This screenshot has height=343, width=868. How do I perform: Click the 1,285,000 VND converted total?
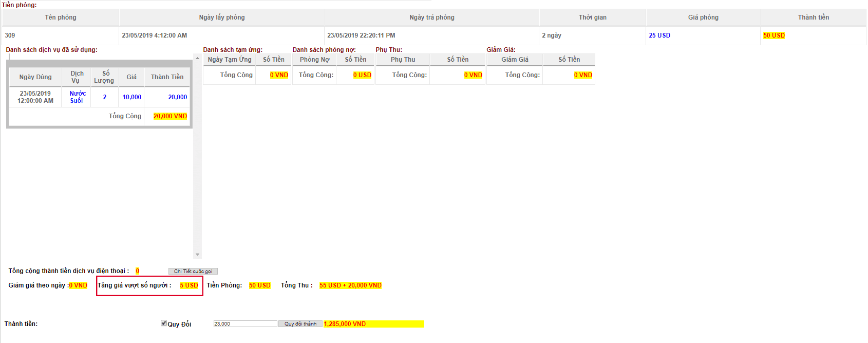[345, 324]
